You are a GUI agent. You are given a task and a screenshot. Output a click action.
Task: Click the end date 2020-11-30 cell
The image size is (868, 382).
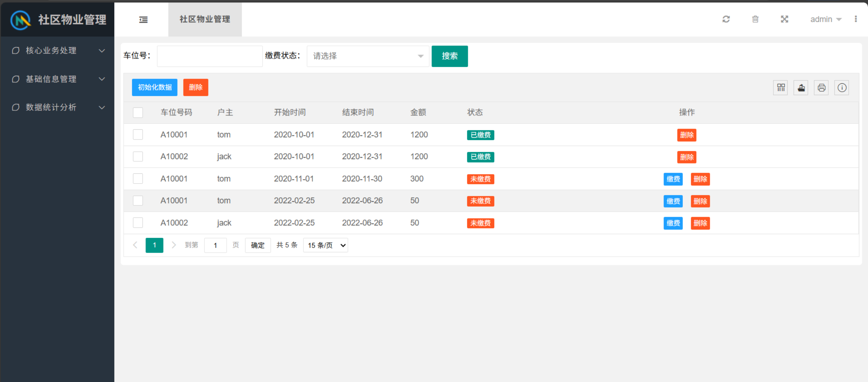362,179
